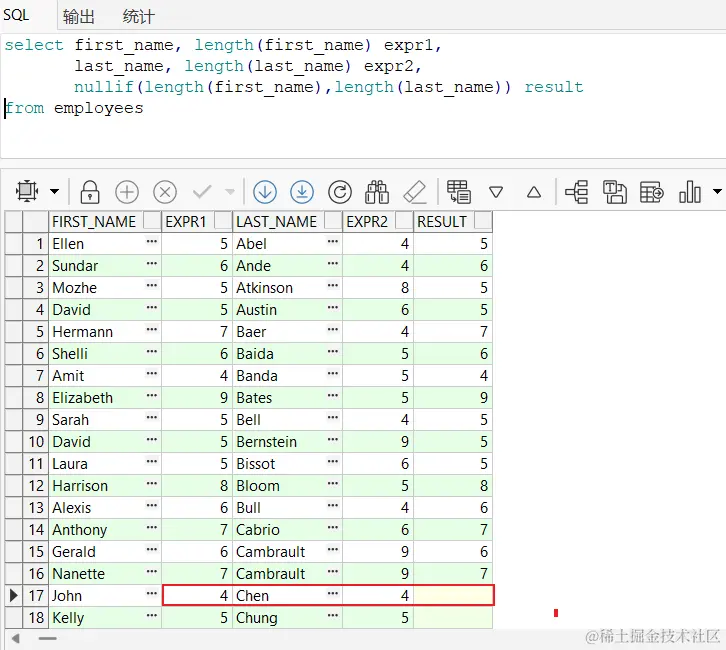The image size is (726, 650).
Task: Open the grid selection mode icon
Action: pos(27,191)
